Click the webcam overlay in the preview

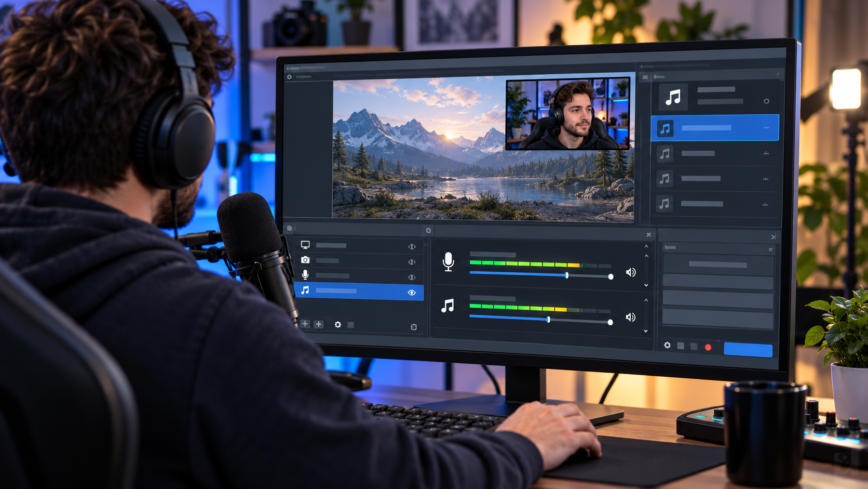click(568, 113)
